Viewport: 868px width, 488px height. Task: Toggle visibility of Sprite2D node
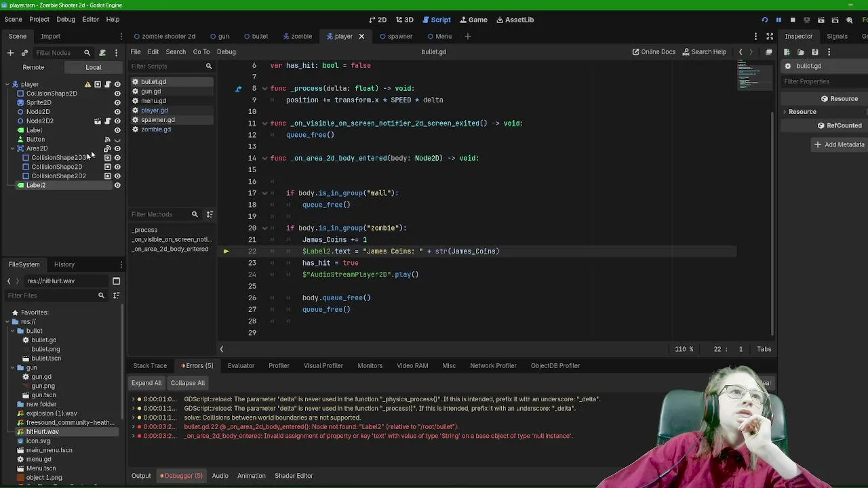(x=117, y=102)
